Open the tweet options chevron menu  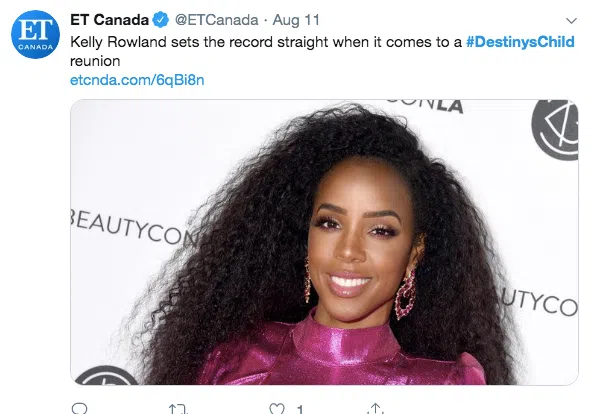(572, 21)
